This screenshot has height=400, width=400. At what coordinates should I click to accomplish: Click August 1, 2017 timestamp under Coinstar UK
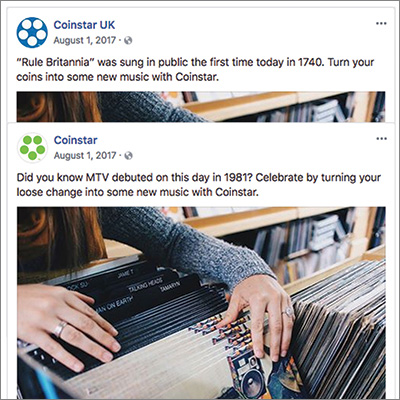pos(84,40)
